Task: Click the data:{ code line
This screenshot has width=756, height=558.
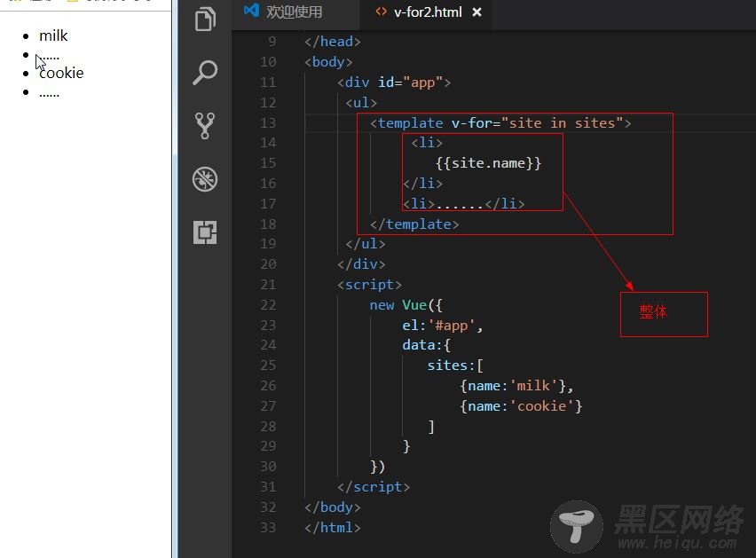Action: click(426, 345)
